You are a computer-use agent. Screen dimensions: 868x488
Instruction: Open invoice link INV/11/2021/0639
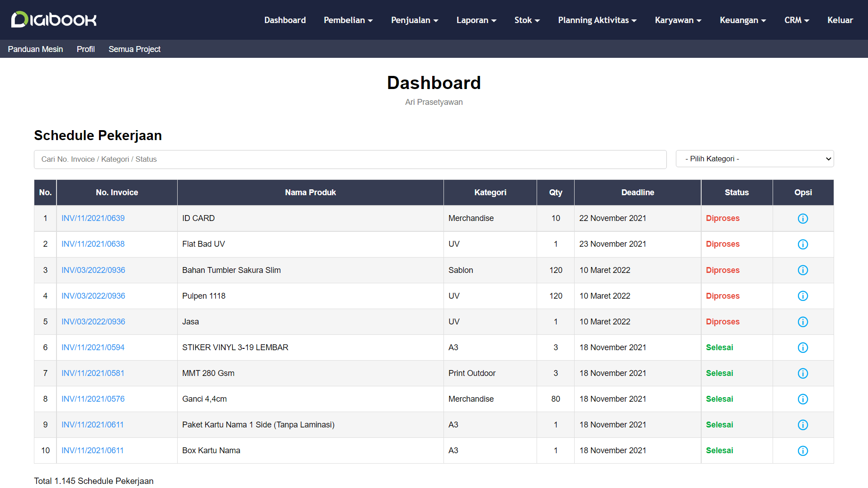tap(93, 218)
